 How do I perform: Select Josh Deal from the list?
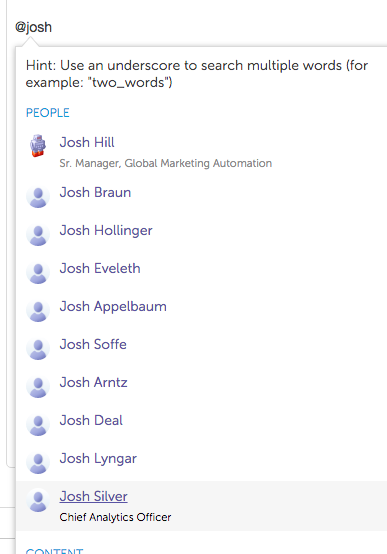(91, 420)
